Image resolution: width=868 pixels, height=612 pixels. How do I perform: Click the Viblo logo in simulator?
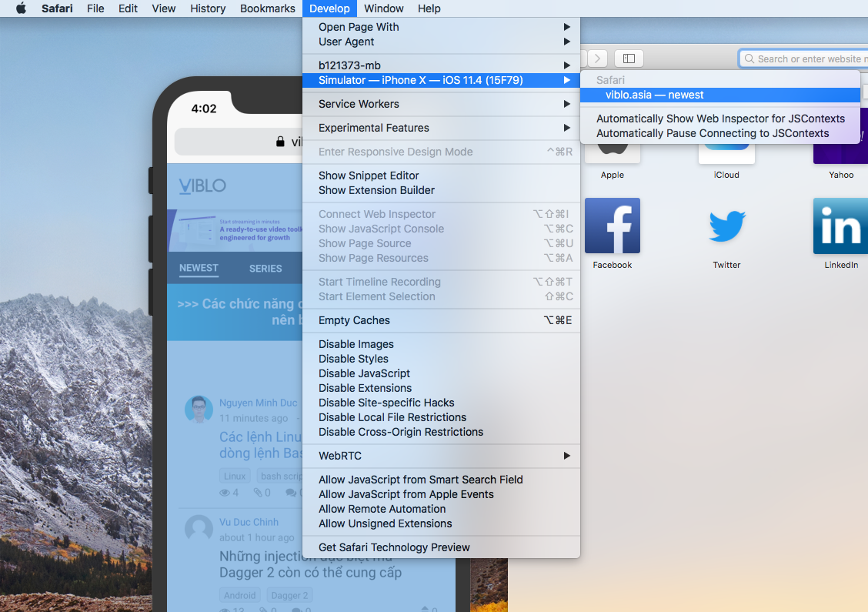(202, 186)
